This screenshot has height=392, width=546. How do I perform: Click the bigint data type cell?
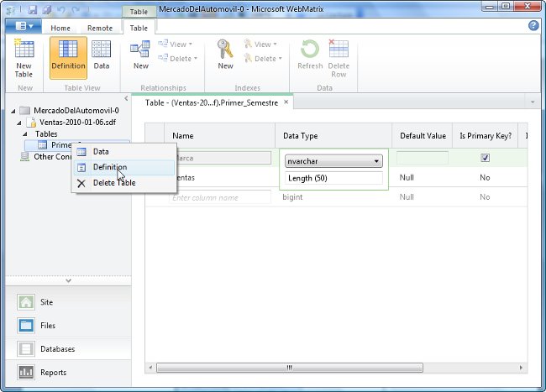[x=292, y=197]
